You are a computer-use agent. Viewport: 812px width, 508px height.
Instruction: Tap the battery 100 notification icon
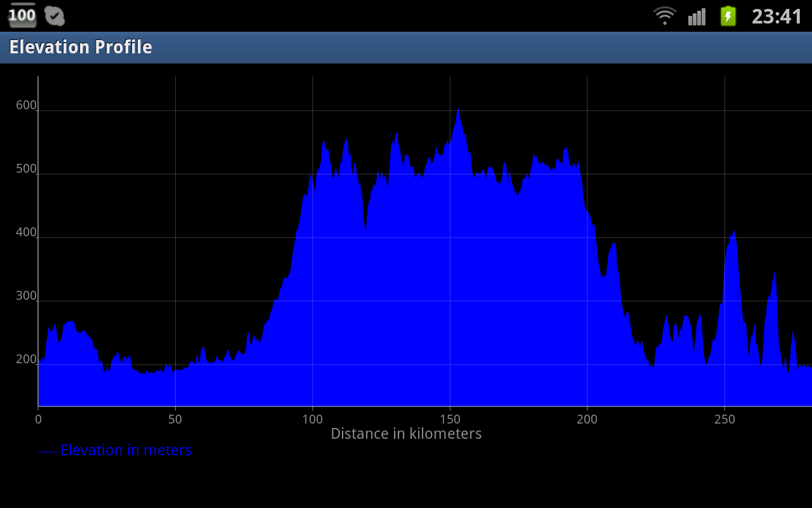pos(22,15)
